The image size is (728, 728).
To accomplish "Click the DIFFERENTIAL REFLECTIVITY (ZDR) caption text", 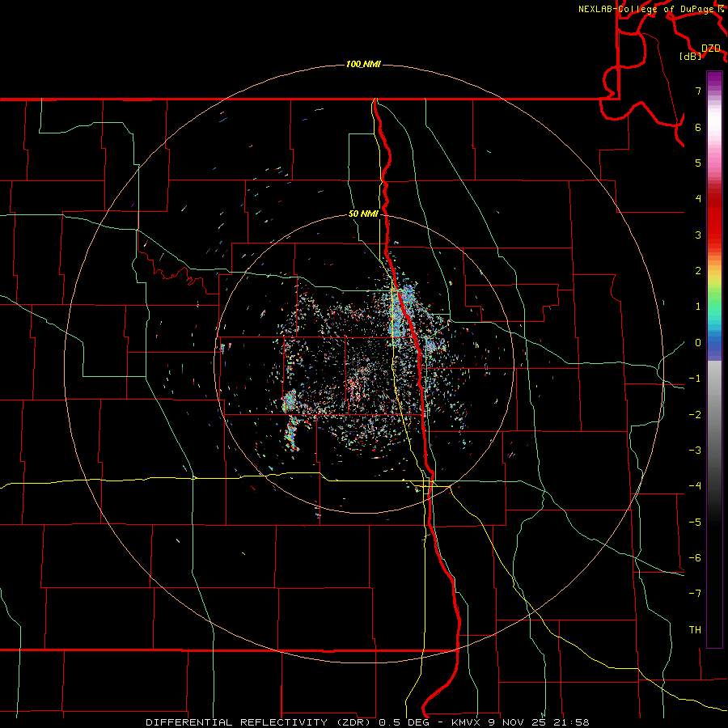I will click(260, 722).
